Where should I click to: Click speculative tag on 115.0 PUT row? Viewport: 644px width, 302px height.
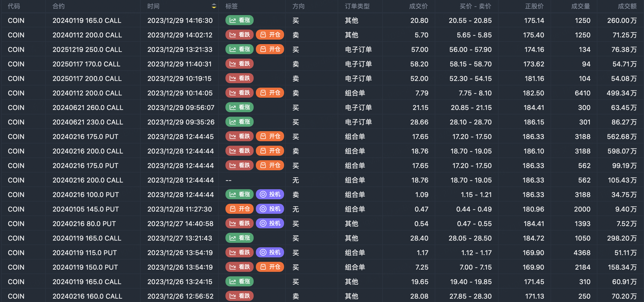(x=270, y=253)
